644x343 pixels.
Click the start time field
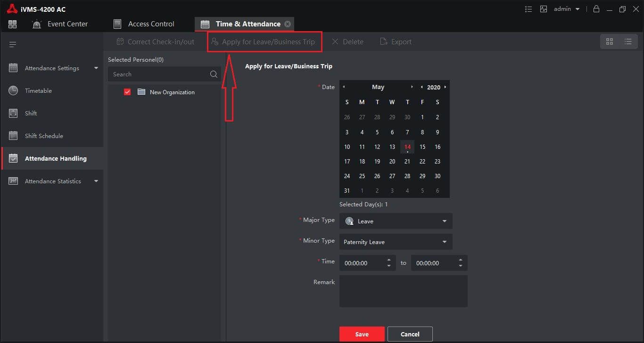click(x=367, y=263)
